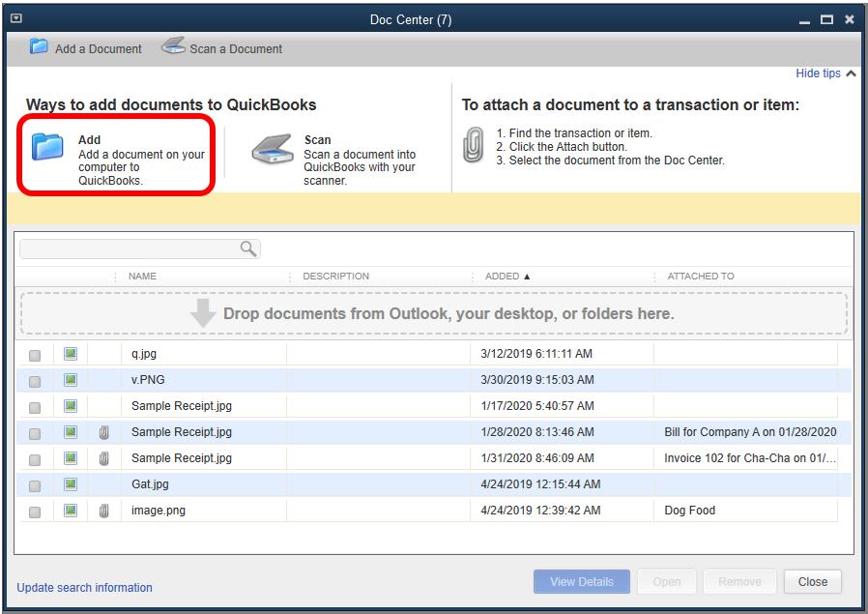This screenshot has width=868, height=614.
Task: Select the checkbox for image.png
Action: (x=35, y=510)
